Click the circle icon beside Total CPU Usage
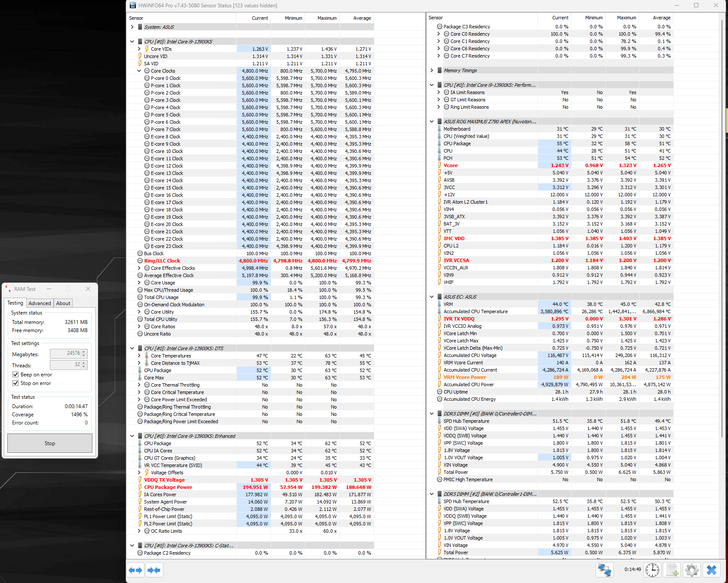The height and width of the screenshot is (583, 728). (x=140, y=297)
